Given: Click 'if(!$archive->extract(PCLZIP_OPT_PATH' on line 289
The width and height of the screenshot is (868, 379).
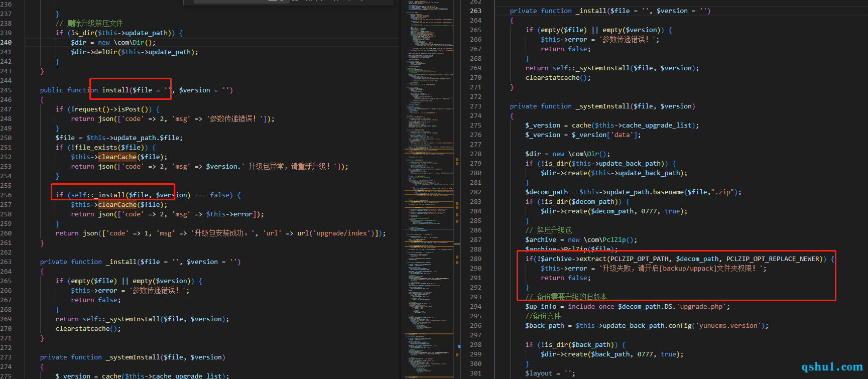Looking at the screenshot, I should pyautogui.click(x=680, y=259).
